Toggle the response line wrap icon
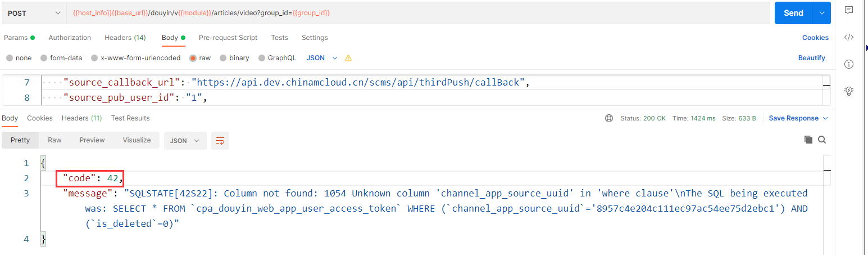868x255 pixels. point(220,141)
